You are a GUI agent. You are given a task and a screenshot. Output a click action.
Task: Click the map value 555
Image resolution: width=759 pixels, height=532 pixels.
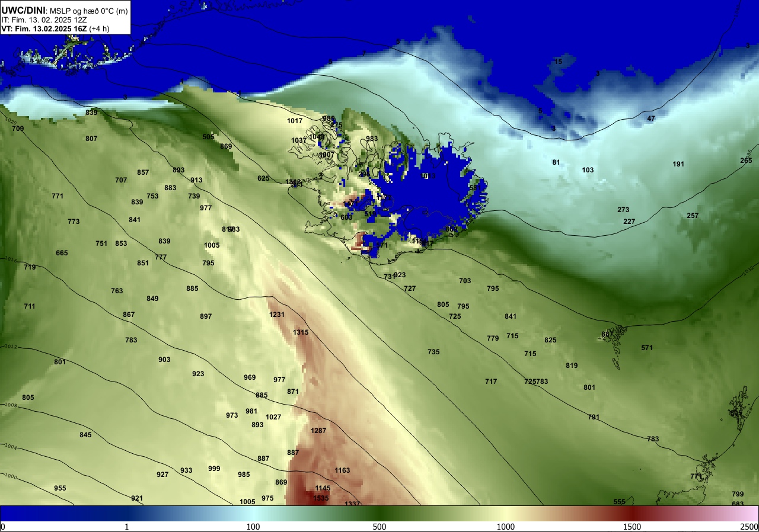tap(619, 502)
